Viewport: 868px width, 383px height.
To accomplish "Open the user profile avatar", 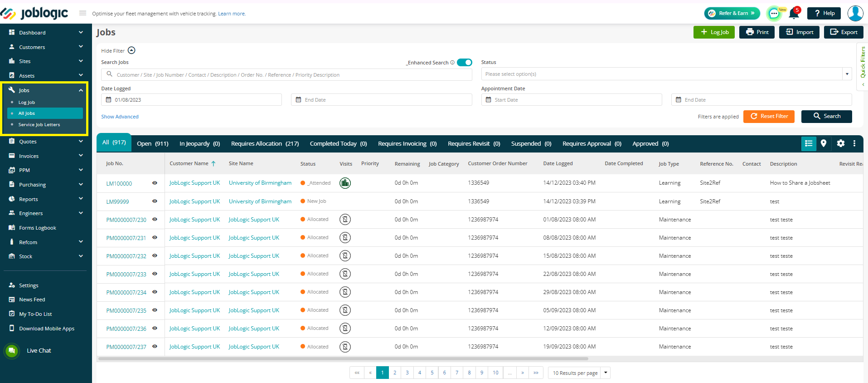I will pos(855,13).
